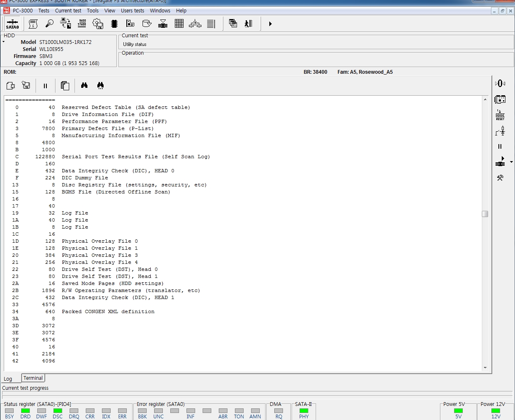Click the light bulb icon in toolbar

(x=49, y=24)
